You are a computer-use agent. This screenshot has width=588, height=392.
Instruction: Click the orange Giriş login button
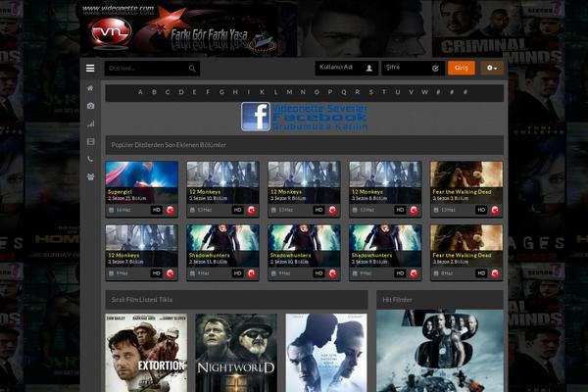click(x=462, y=68)
